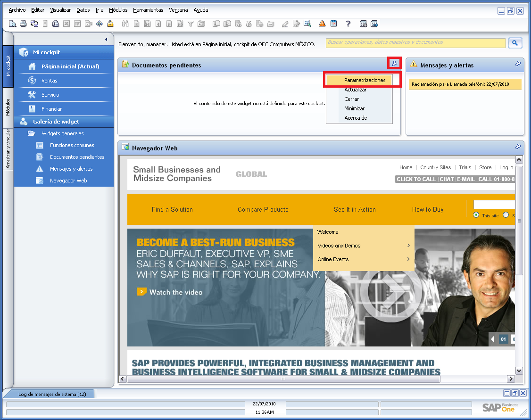Open the export to PDF icon
531x420 pixels.
88,24
